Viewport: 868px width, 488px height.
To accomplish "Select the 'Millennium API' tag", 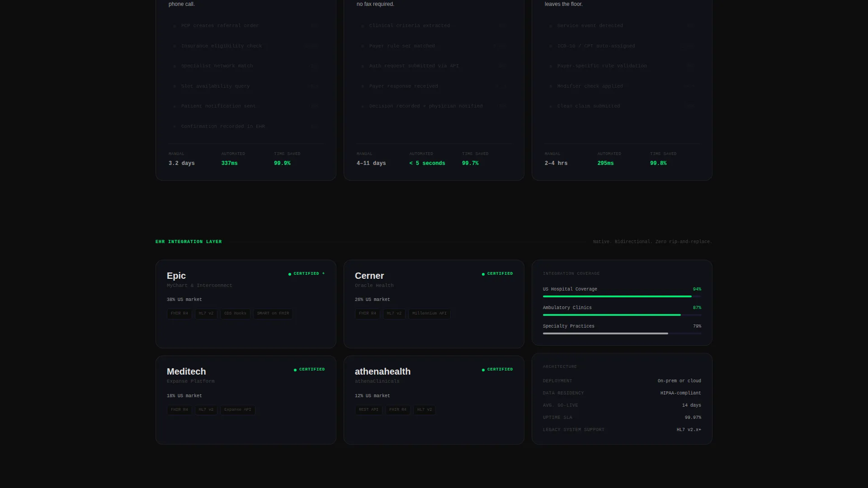I will click(x=429, y=314).
